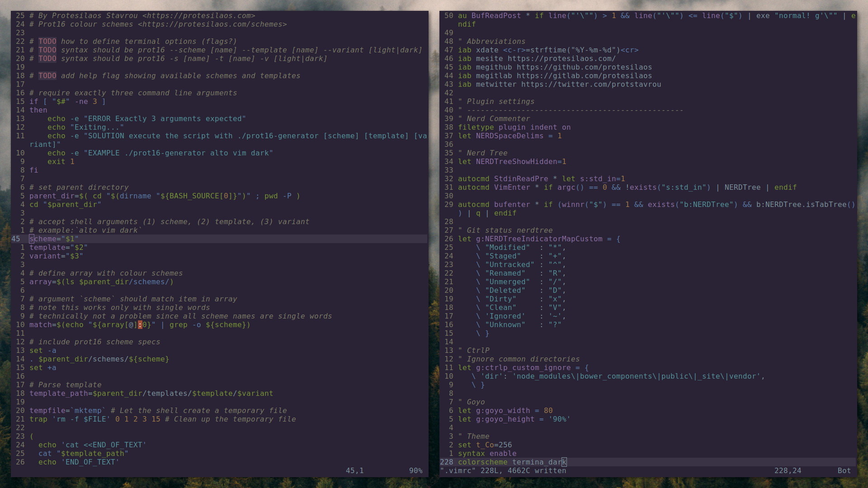
Task: Drag the vertical split divider between panes
Action: (x=434, y=238)
